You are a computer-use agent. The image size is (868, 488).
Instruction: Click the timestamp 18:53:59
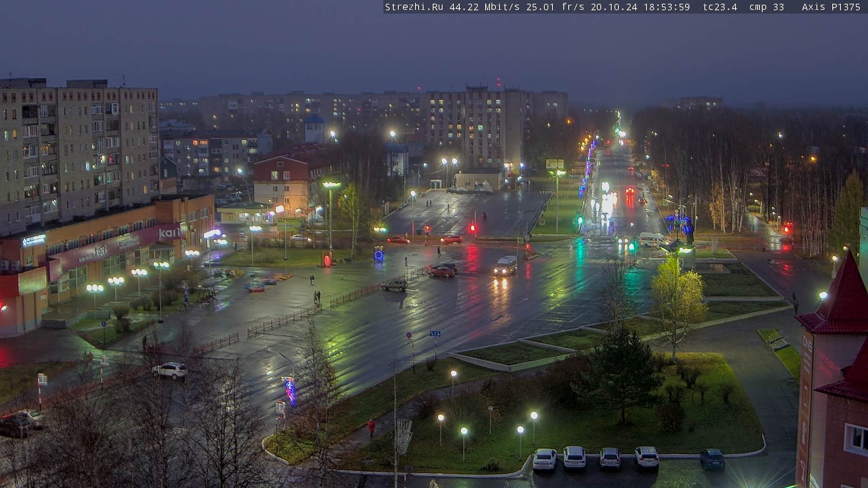coord(667,7)
